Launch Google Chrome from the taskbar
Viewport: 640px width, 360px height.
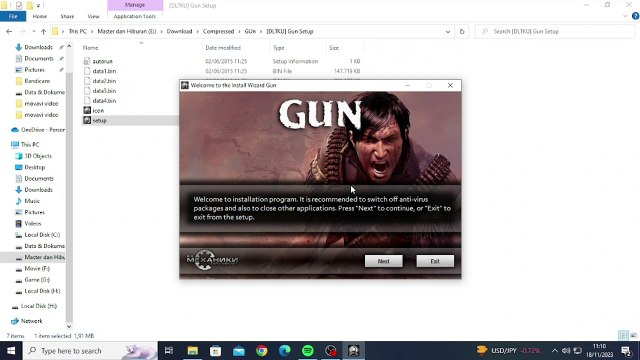[x=262, y=351]
